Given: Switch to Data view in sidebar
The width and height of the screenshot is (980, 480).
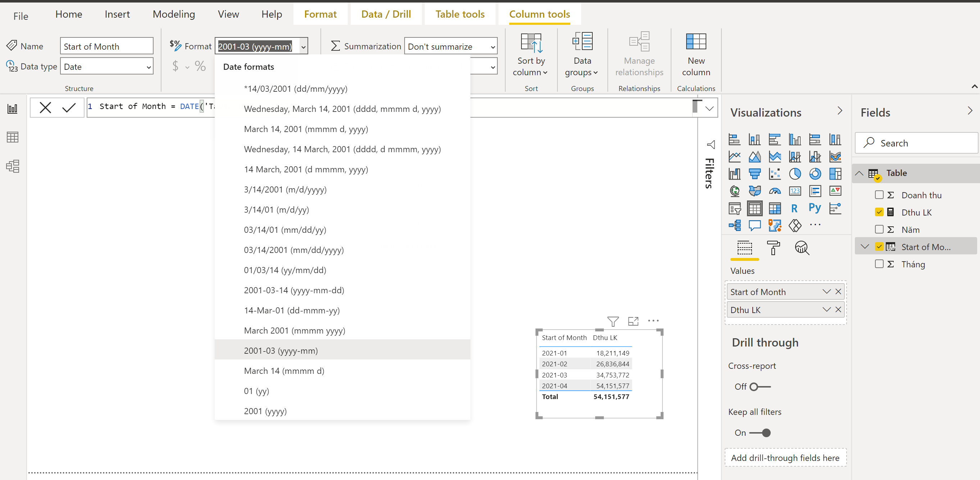Looking at the screenshot, I should [12, 137].
